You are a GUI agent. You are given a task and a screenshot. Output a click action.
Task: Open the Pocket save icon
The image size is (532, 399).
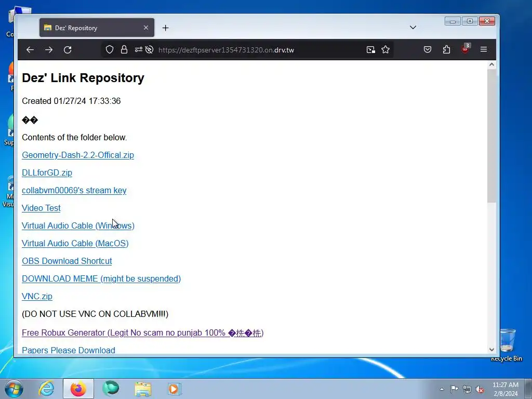coord(428,49)
